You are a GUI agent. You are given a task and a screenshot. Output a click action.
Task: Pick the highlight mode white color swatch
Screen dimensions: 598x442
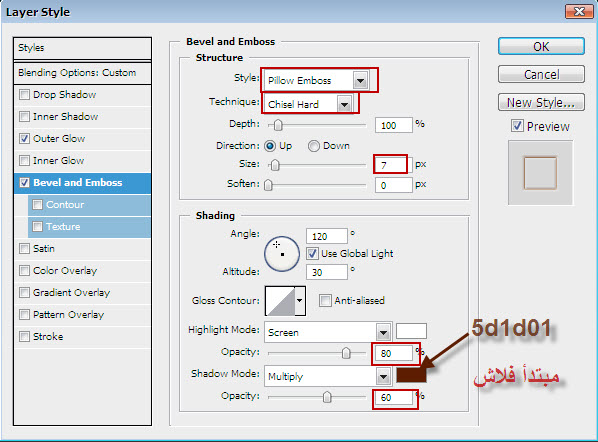[411, 331]
